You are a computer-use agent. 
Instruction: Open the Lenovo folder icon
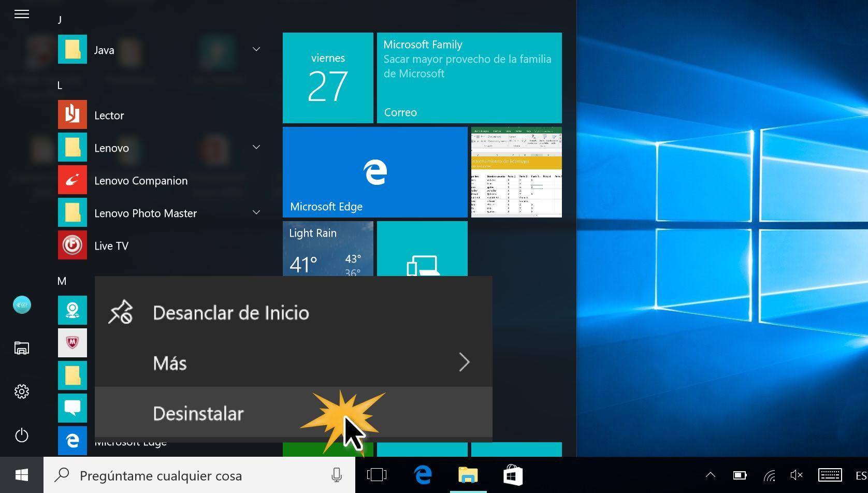coord(73,148)
